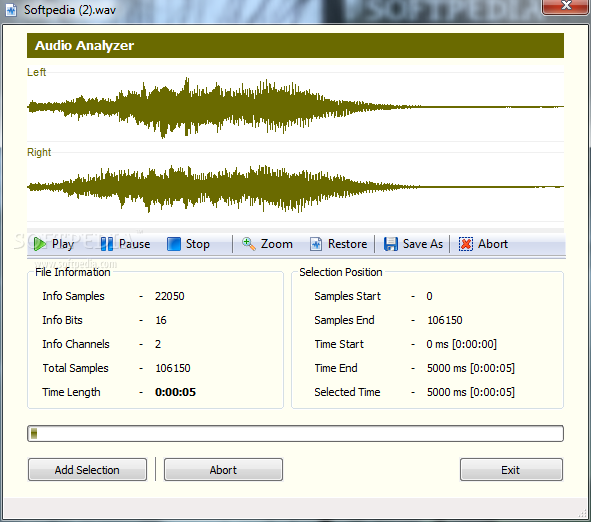The image size is (591, 522).
Task: Select the Info Bits value 16
Action: tap(161, 320)
